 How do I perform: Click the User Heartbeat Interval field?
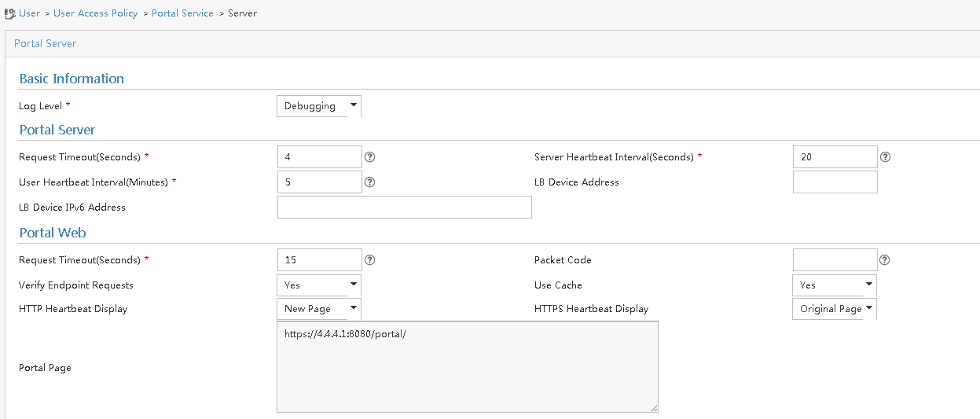320,182
